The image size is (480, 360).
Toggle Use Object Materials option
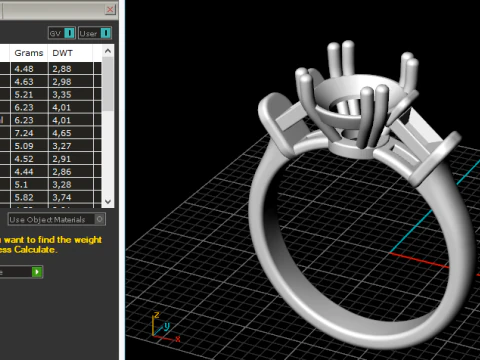(x=57, y=219)
